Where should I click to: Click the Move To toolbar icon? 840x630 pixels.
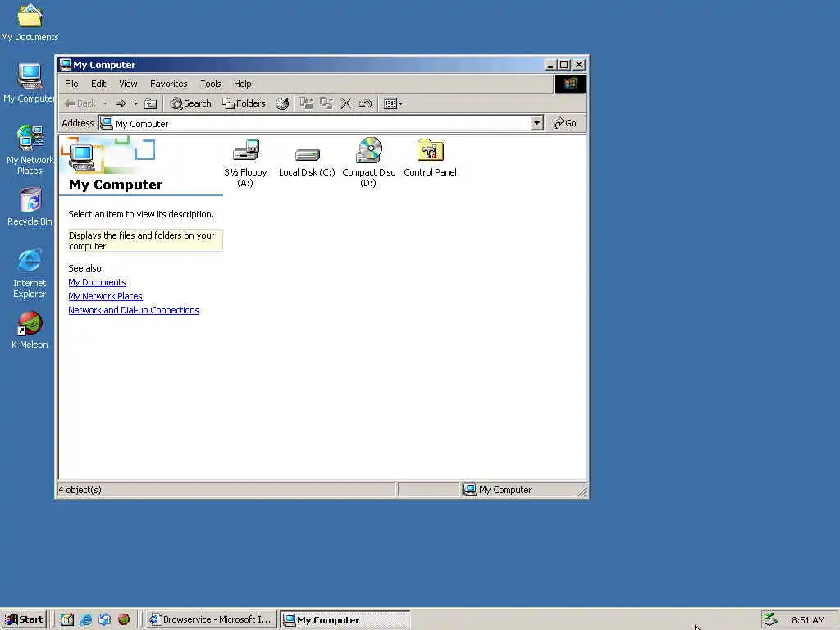pos(307,103)
